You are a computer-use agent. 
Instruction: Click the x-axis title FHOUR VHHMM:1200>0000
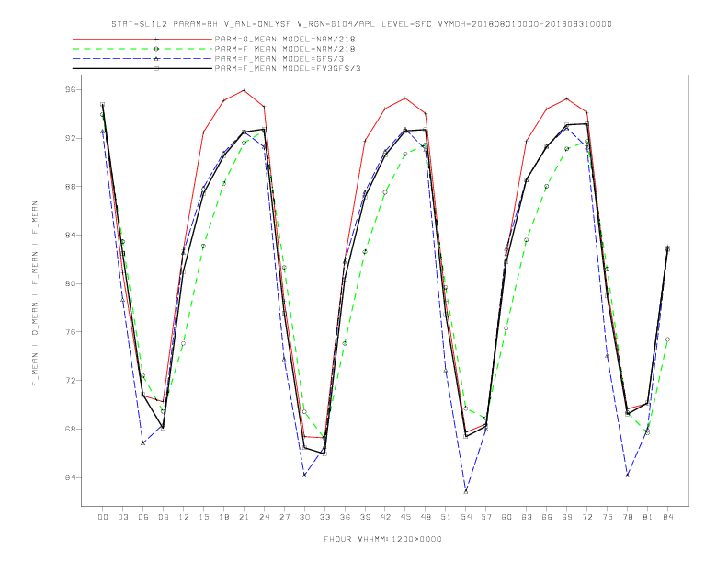pos(382,539)
